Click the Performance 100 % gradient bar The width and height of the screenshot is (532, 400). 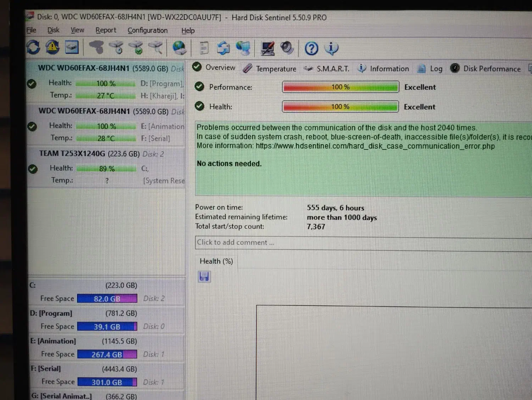pos(340,87)
